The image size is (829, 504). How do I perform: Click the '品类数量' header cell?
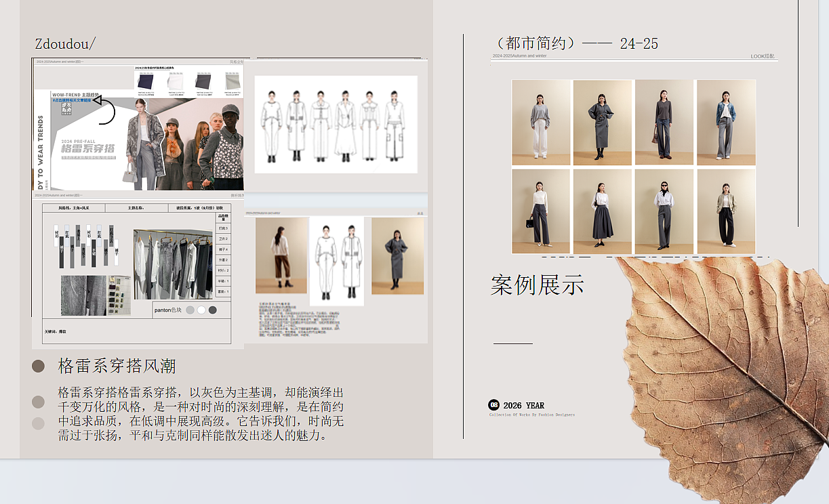223,217
